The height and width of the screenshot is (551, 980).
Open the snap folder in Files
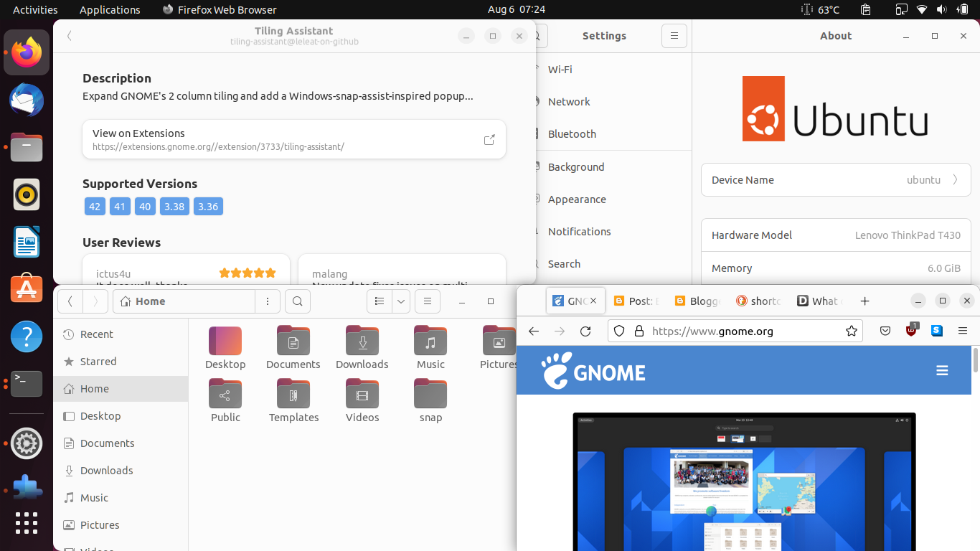click(x=430, y=401)
